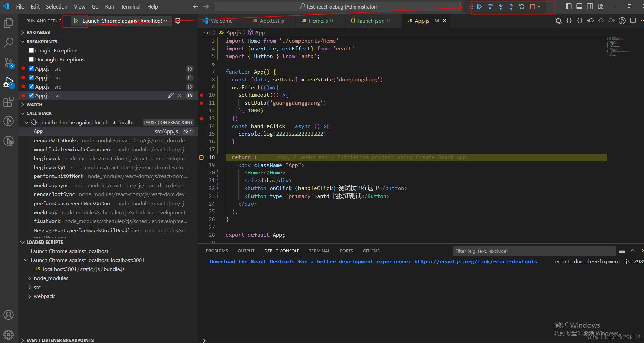
Task: Click the Split Editor icon
Action: [x=633, y=21]
